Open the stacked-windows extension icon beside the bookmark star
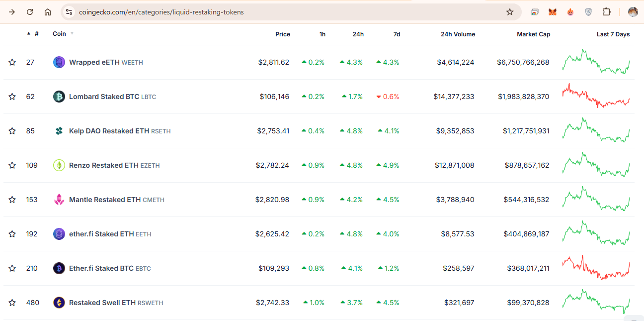The width and height of the screenshot is (644, 321). pos(535,12)
